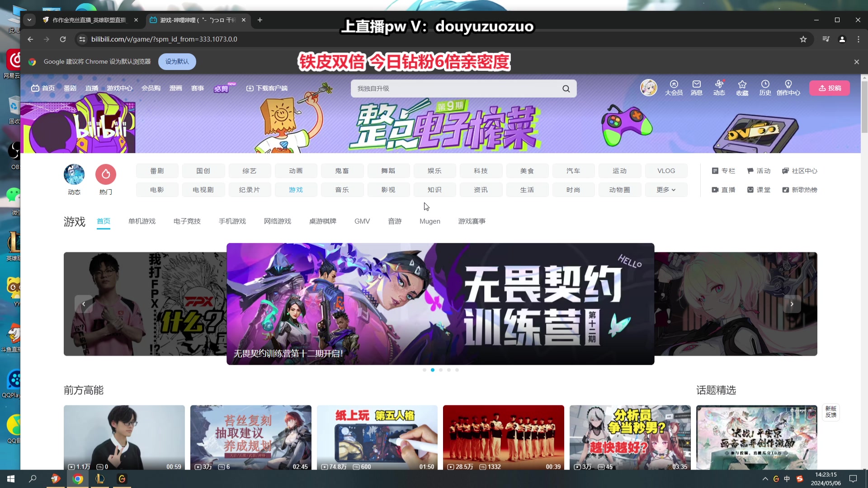Click the 投稿 upload button
Image resolution: width=868 pixels, height=488 pixels.
pos(830,88)
